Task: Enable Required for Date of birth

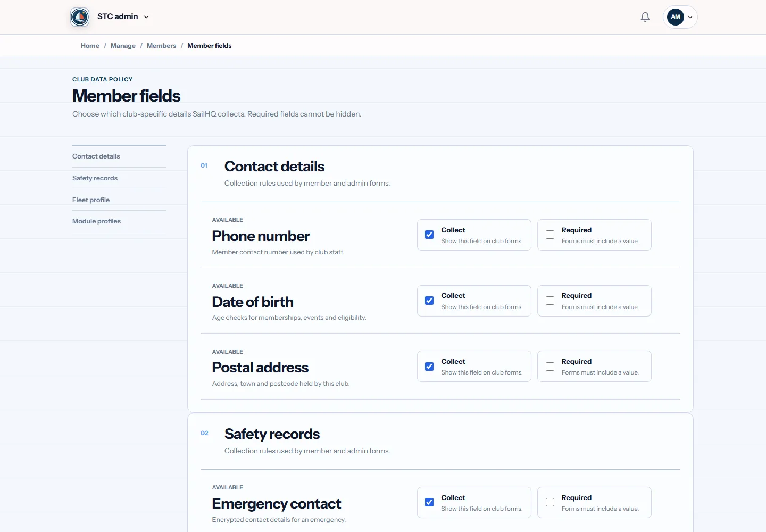Action: click(x=550, y=301)
